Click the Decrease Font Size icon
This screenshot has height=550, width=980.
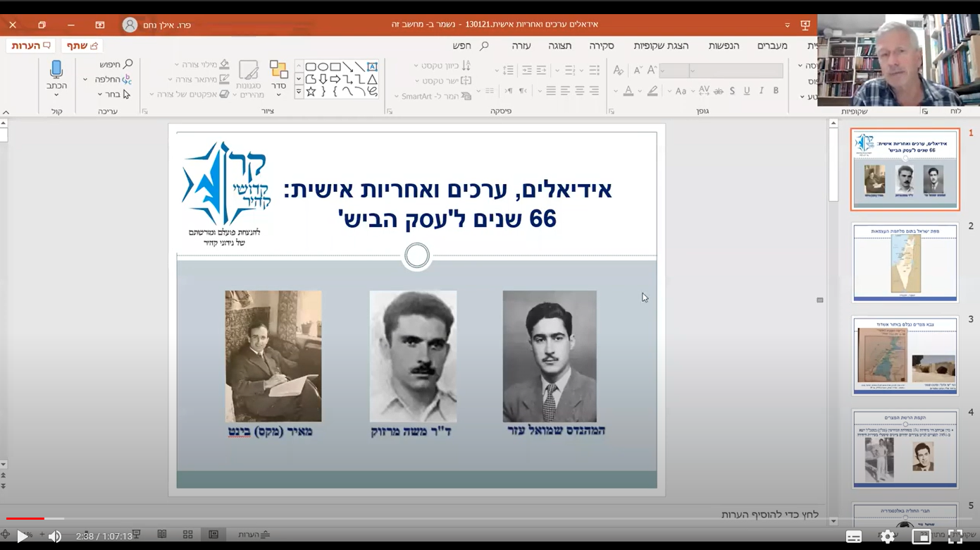[638, 71]
